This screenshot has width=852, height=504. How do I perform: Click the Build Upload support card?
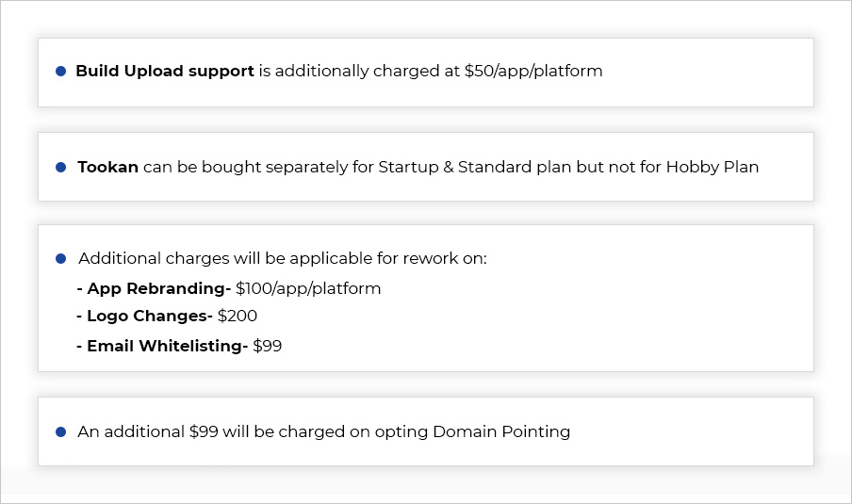(x=426, y=73)
